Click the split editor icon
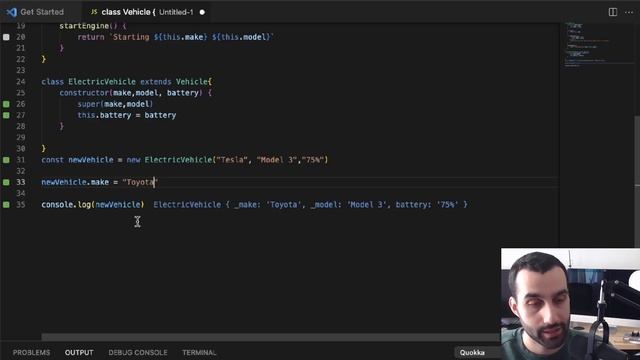Screen dimensions: 640x360 click(613, 12)
